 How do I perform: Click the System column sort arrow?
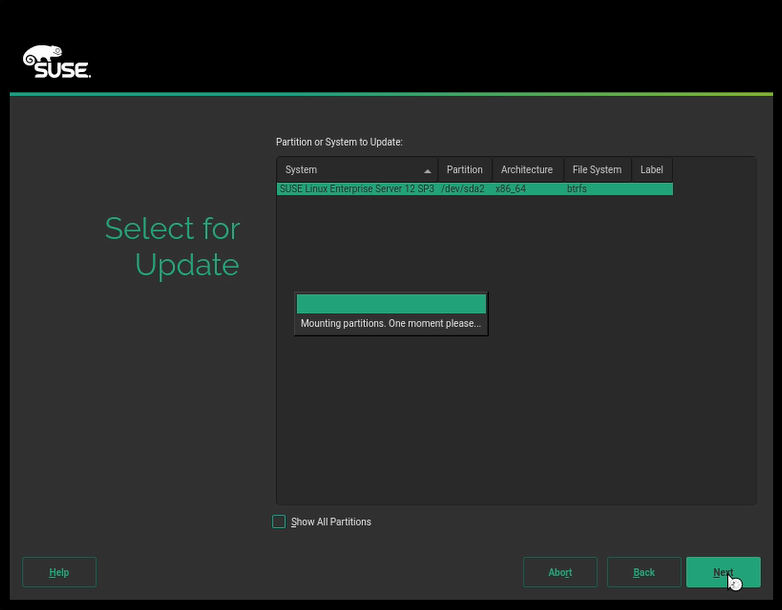[x=427, y=171]
